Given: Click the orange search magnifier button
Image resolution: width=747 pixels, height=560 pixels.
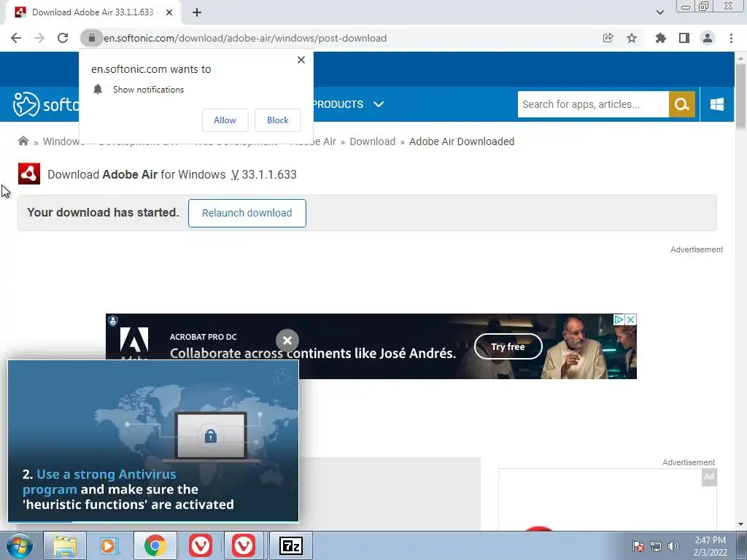Looking at the screenshot, I should click(682, 104).
